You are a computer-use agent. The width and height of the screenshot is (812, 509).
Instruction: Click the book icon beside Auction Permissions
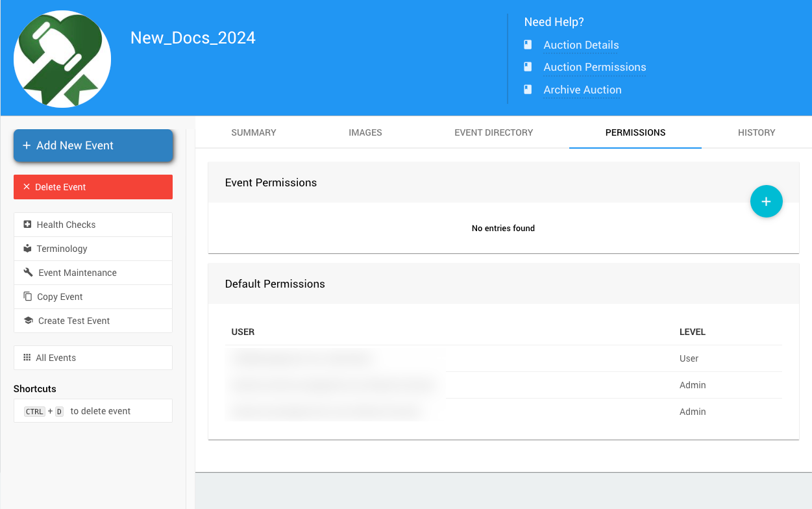(x=528, y=67)
